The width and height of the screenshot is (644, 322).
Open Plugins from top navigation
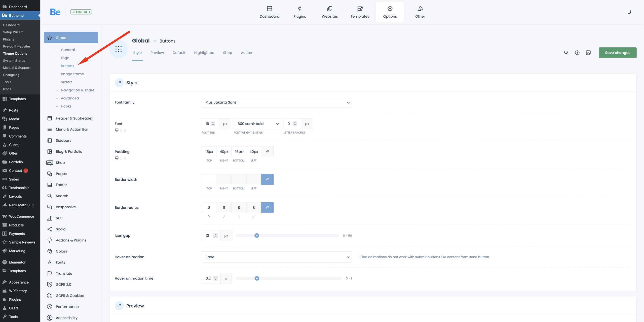[299, 12]
